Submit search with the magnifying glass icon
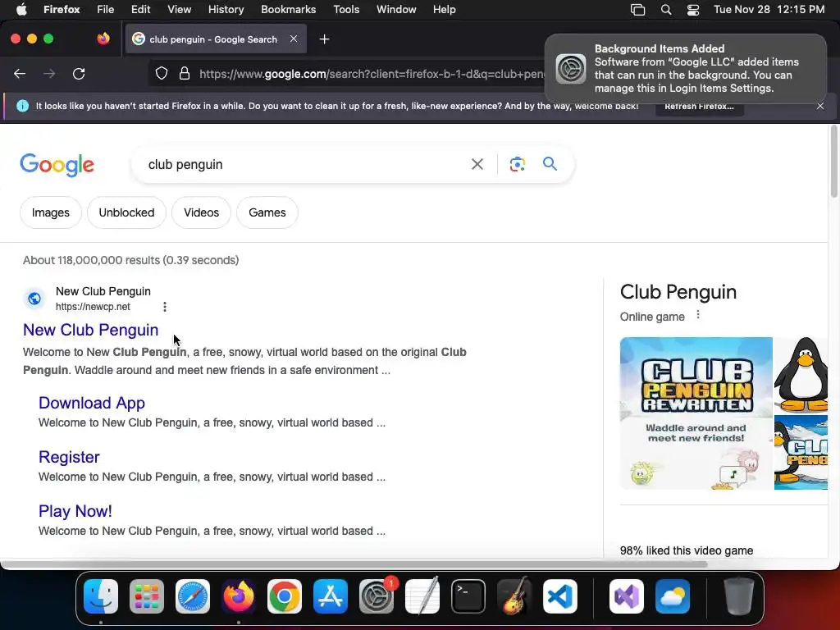The height and width of the screenshot is (630, 840). pos(550,163)
